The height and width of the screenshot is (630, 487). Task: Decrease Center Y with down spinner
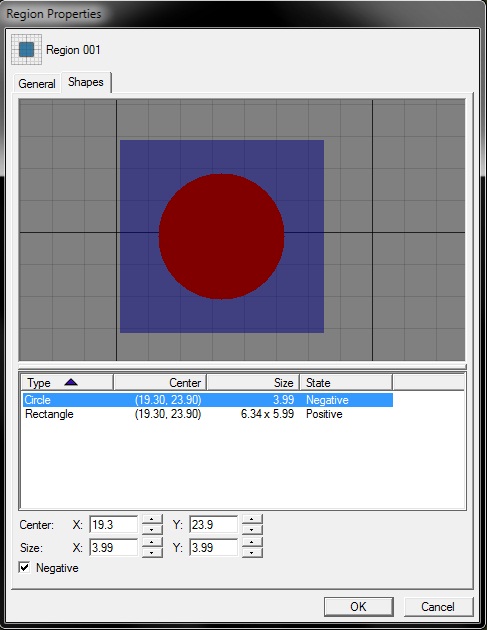[252, 530]
